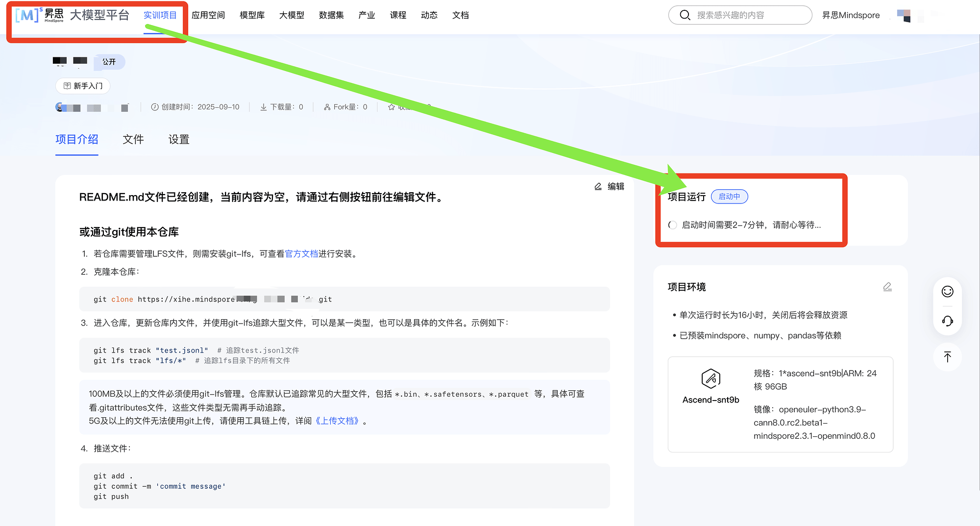Click the 新手入门 button
Image resolution: width=980 pixels, height=526 pixels.
pyautogui.click(x=83, y=86)
